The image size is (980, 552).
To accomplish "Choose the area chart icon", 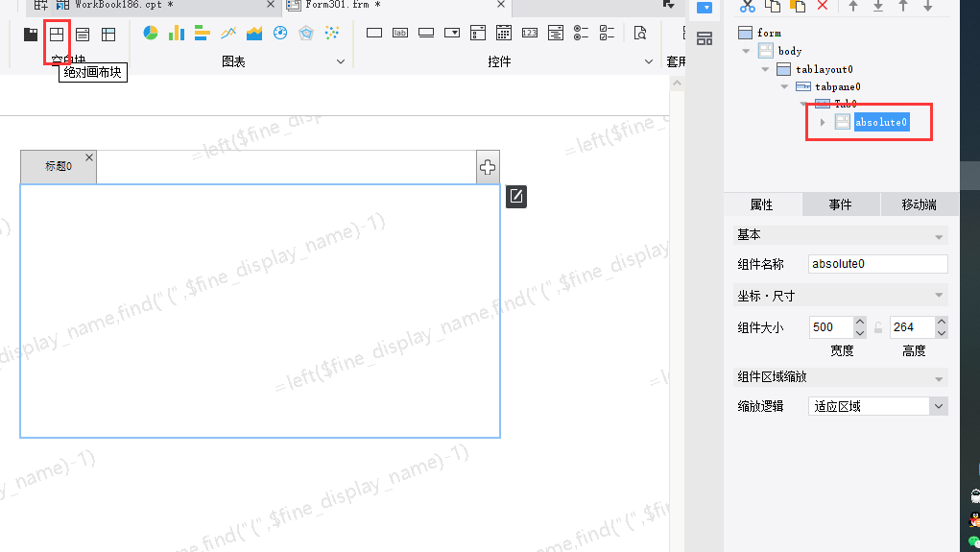I will coord(254,33).
